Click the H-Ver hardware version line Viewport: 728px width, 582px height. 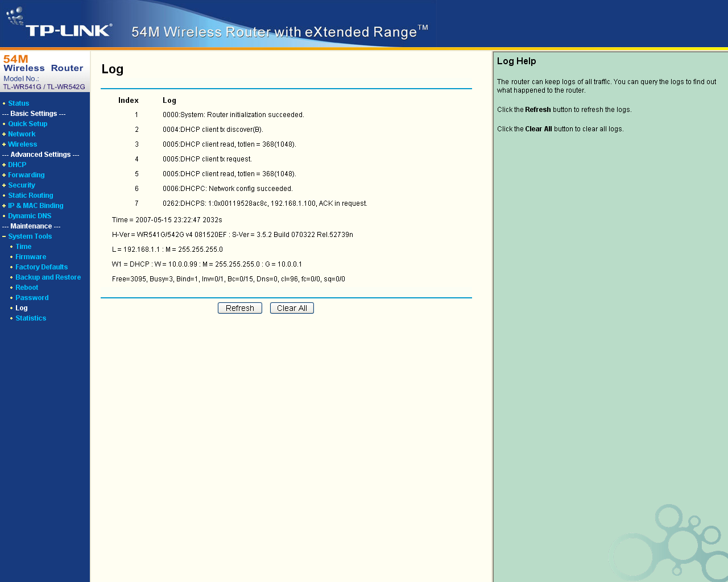233,235
